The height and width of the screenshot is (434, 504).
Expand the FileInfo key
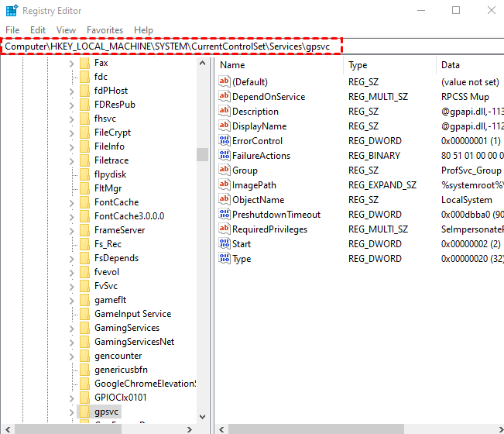click(72, 147)
